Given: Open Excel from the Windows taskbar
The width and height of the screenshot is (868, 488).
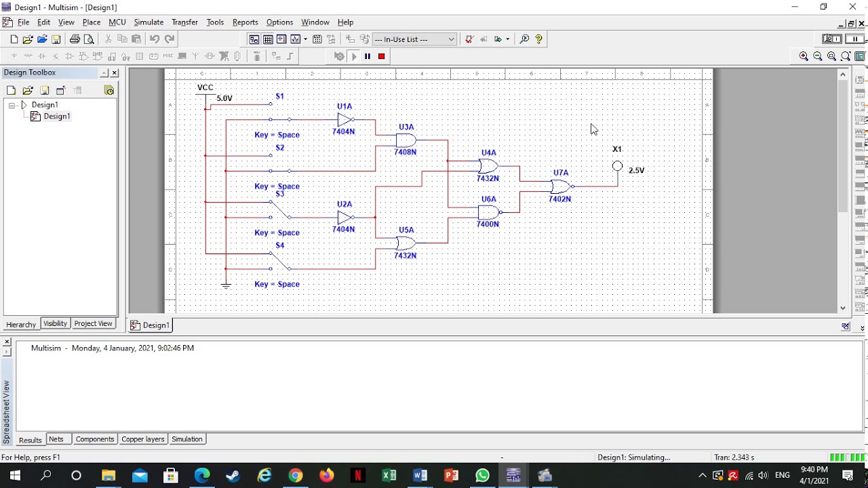Looking at the screenshot, I should pos(389,475).
